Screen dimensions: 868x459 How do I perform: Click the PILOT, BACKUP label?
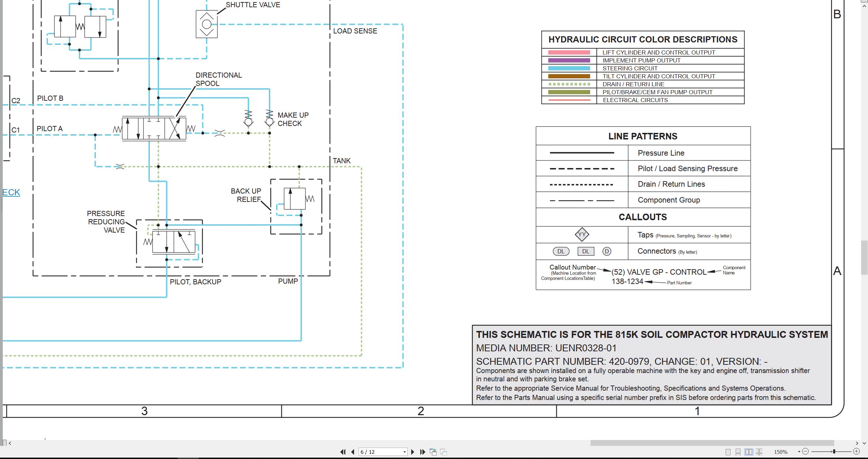(x=196, y=282)
